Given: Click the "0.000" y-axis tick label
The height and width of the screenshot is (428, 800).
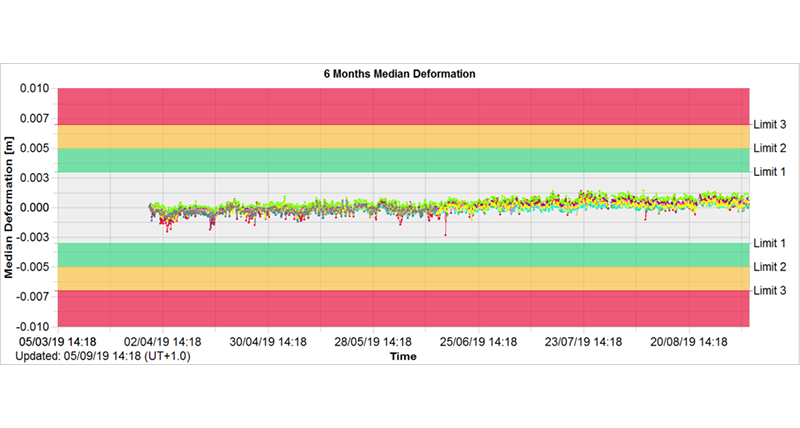Looking at the screenshot, I should (x=33, y=208).
